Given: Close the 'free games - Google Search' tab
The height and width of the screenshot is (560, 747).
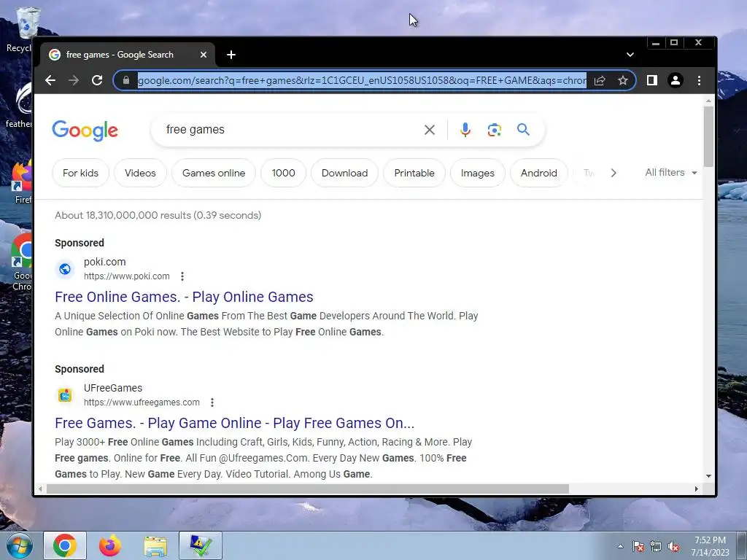Looking at the screenshot, I should click(204, 55).
